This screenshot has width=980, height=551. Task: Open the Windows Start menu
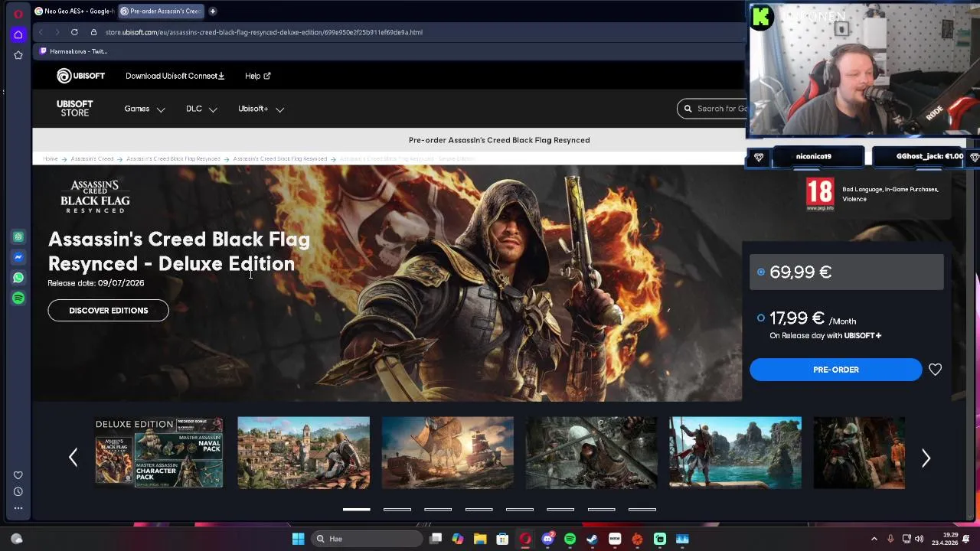pos(298,539)
